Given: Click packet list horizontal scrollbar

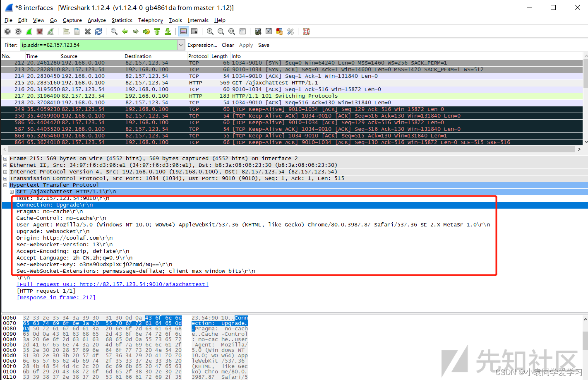Looking at the screenshot, I should click(x=292, y=149).
